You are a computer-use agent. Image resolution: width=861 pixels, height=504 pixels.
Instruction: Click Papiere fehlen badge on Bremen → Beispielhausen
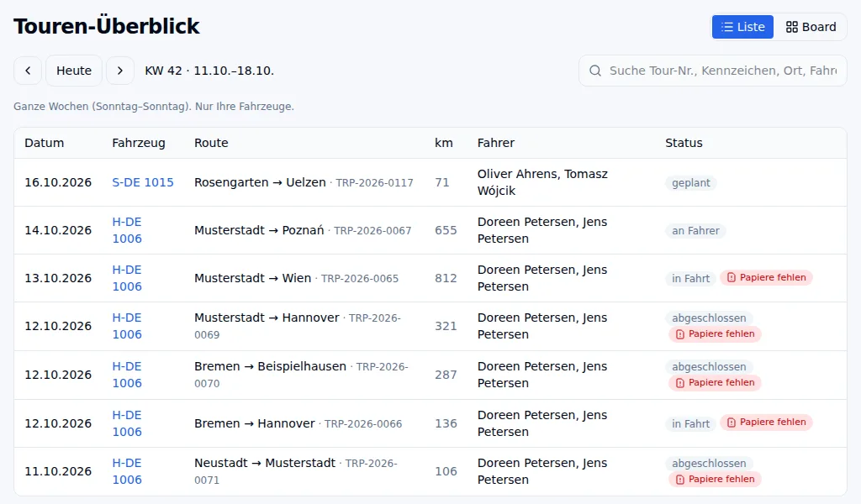715,383
